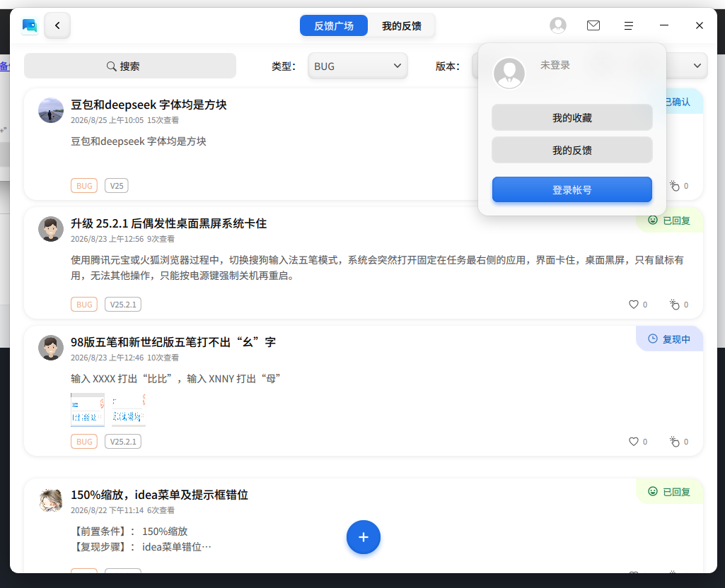Click avatar of the 升级 25.2.1 post author
725x588 pixels.
[x=51, y=229]
